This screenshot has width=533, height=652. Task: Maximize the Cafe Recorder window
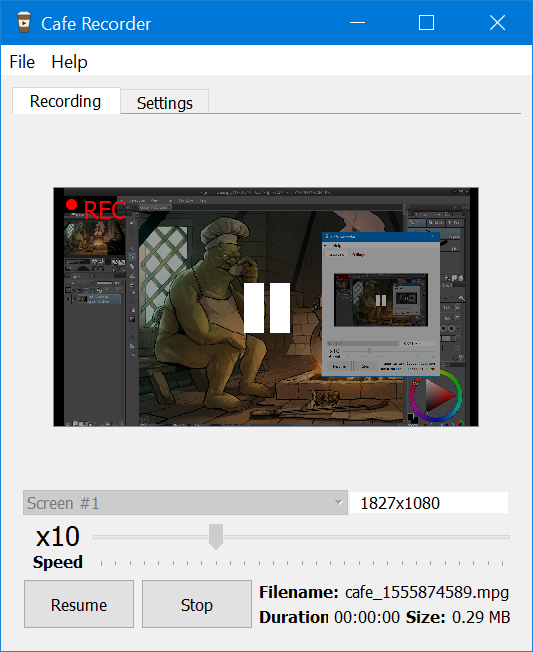click(427, 22)
